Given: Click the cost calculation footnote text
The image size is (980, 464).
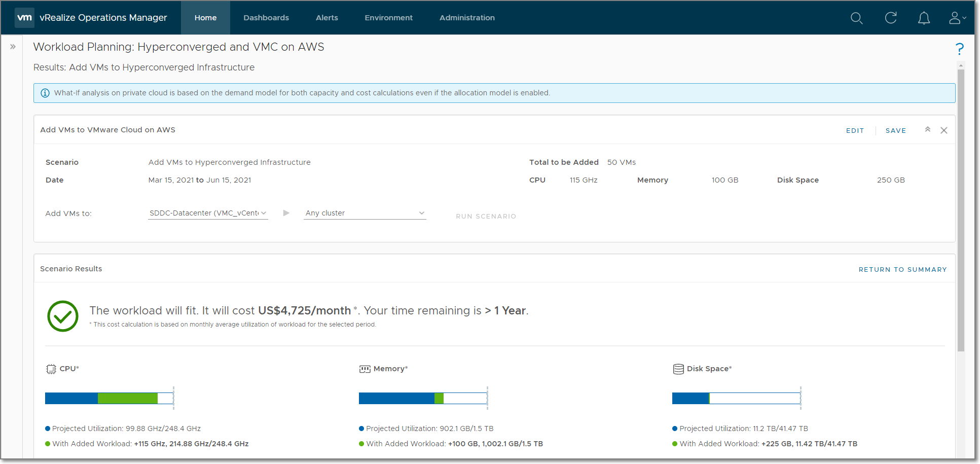Looking at the screenshot, I should [233, 325].
